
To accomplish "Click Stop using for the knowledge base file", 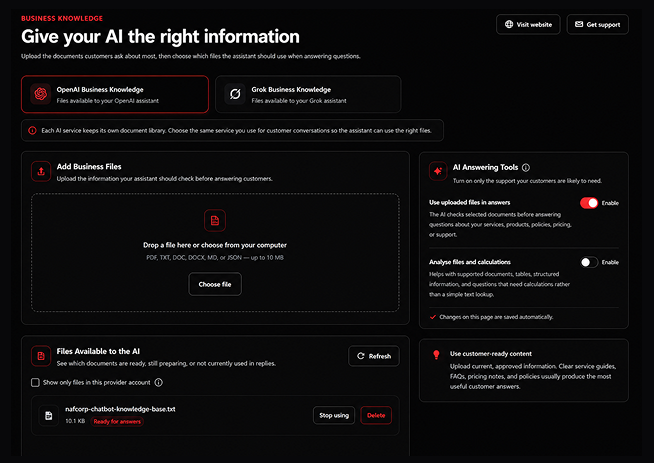I will (334, 415).
